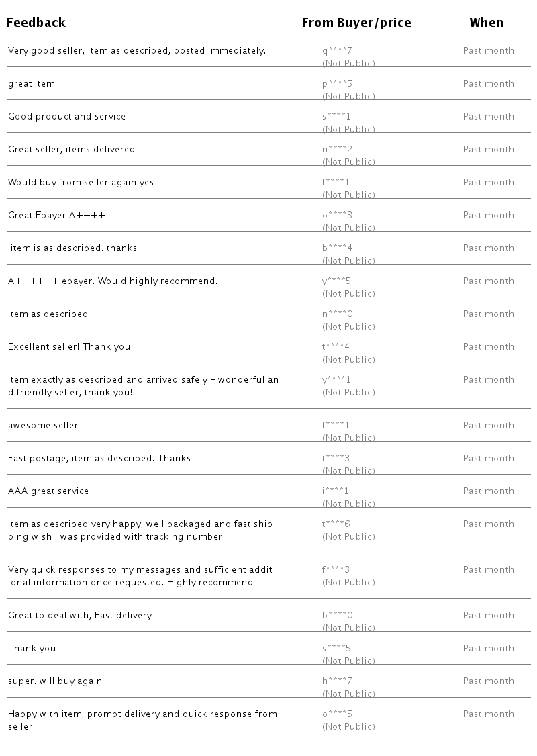Click the Feedback column header
This screenshot has width=537, height=756.
point(36,23)
